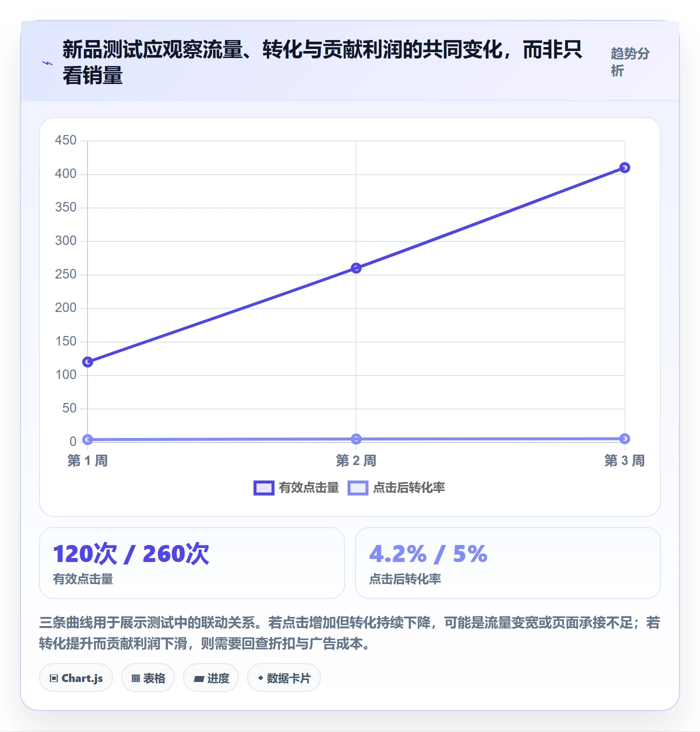The image size is (700, 732).
Task: Click the 150 y-axis label
Action: 66,341
